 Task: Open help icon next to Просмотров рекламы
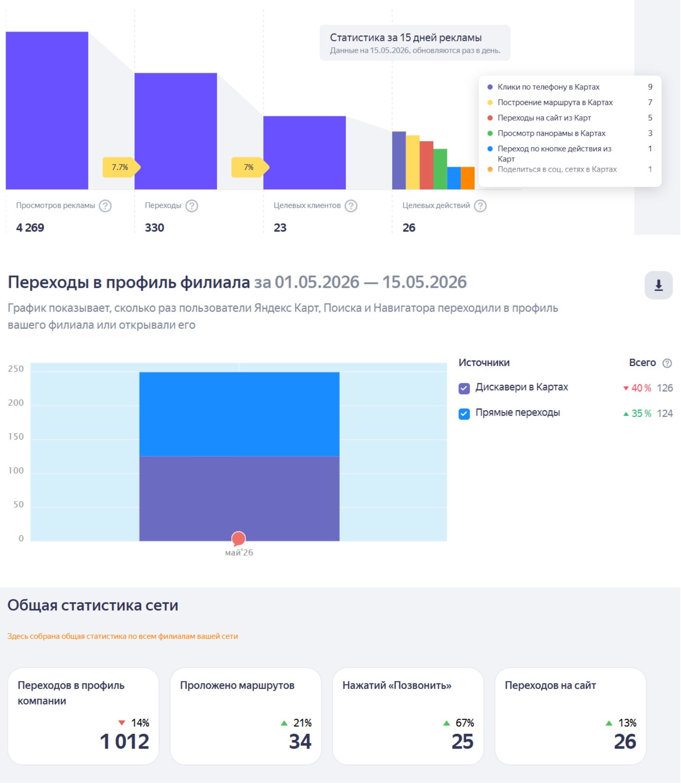coord(105,206)
